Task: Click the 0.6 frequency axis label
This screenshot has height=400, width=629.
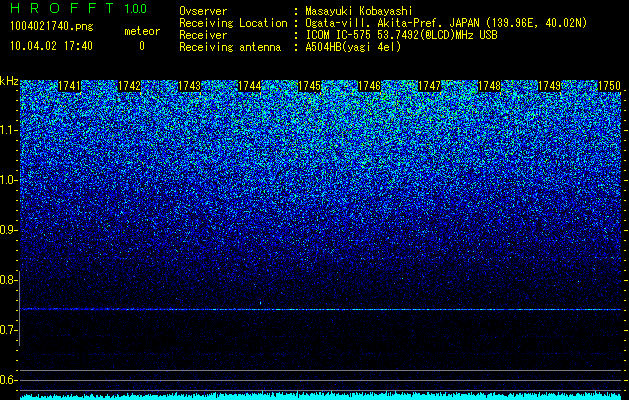Action: tap(8, 380)
